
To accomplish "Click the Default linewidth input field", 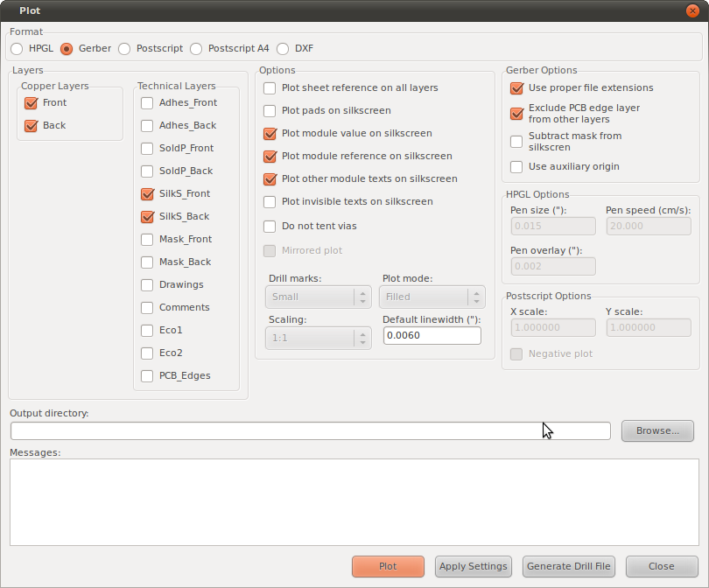I will (432, 336).
